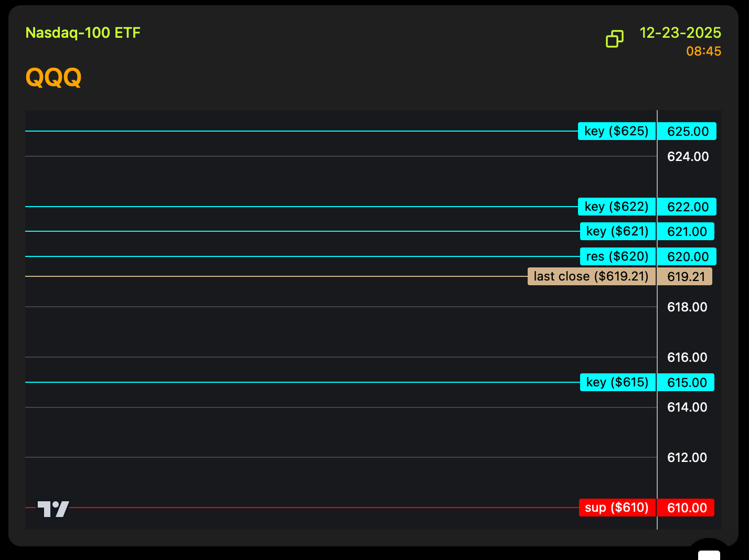The image size is (749, 560).
Task: Click the tan 619.21 price tag
Action: point(686,277)
